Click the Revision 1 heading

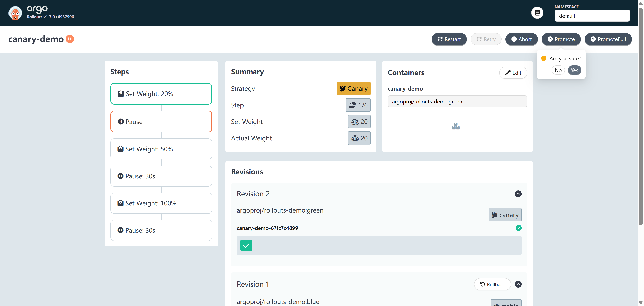point(253,284)
